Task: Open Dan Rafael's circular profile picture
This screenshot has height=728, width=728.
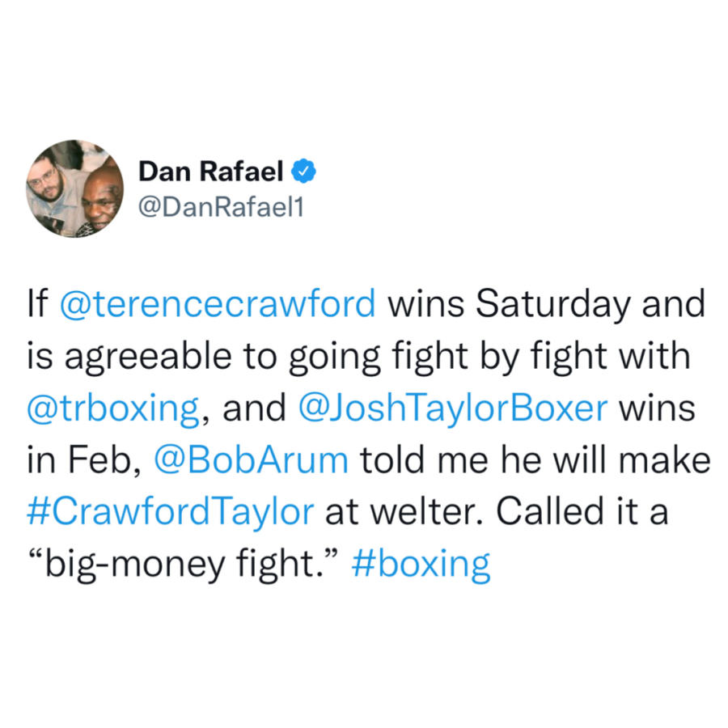Action: point(74,188)
